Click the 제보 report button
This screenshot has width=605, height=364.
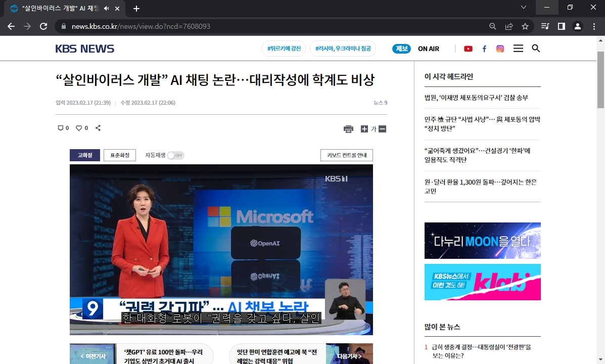(402, 49)
